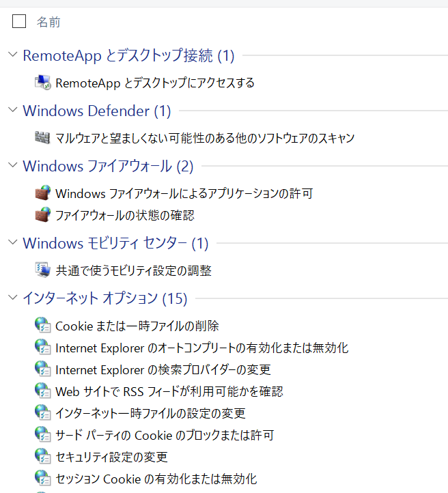
Task: Open インターネット一時ファイルの設定の変更
Action: [x=151, y=413]
